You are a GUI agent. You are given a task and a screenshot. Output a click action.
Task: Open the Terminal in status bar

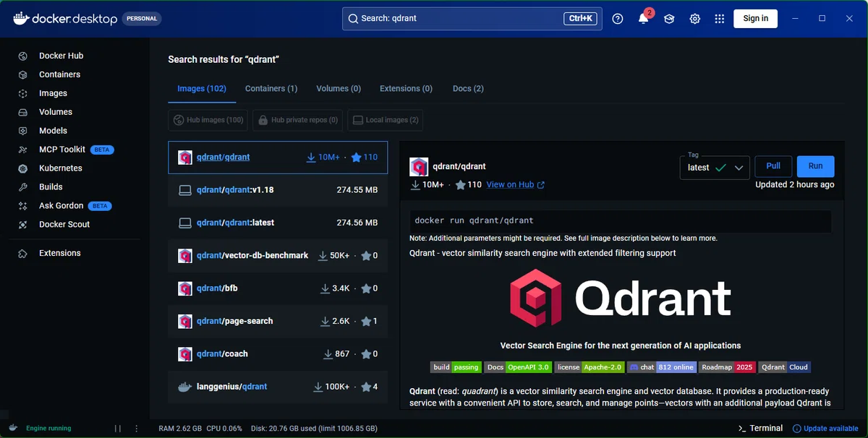point(759,428)
